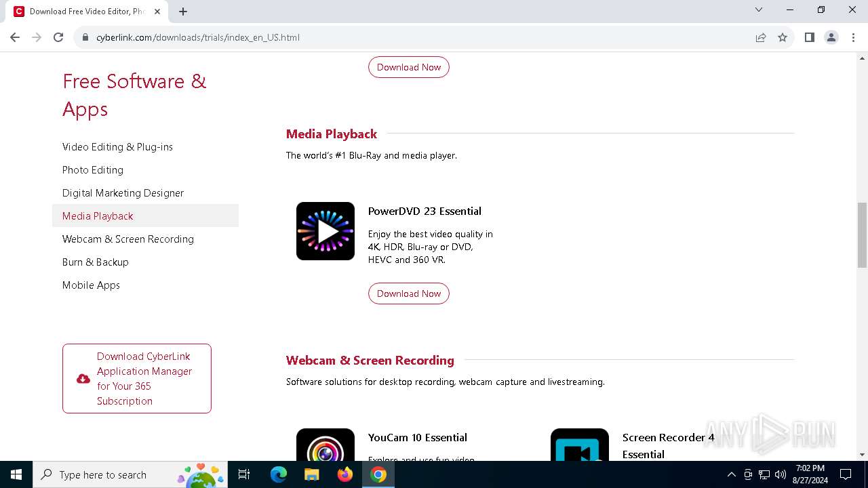868x488 pixels.
Task: Open the YouCam 10 Essential title
Action: [x=418, y=437]
